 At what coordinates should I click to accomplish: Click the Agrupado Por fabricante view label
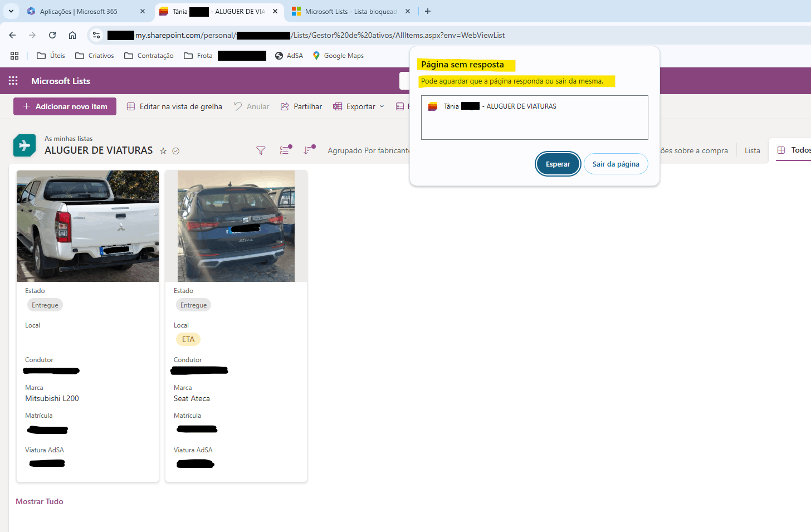click(x=369, y=150)
